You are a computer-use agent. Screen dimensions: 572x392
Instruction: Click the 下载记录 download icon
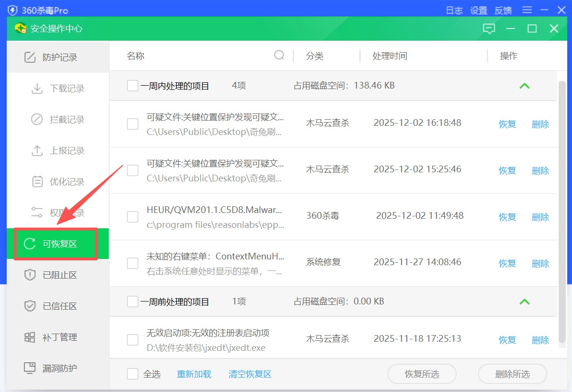(x=37, y=89)
